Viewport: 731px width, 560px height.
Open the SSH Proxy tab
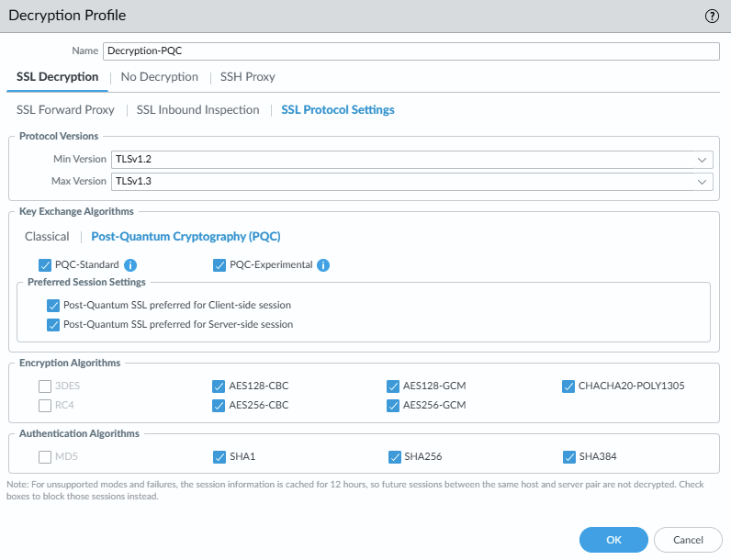tap(247, 77)
